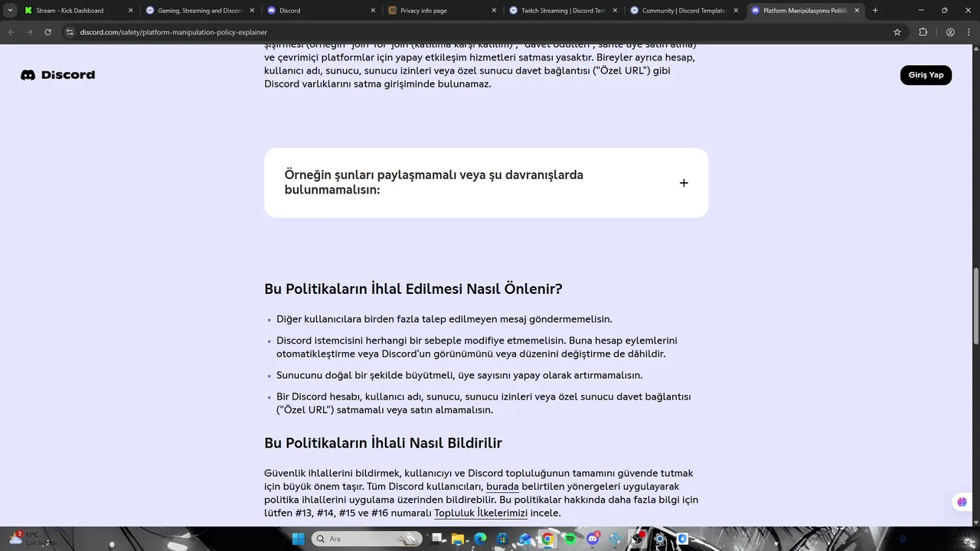
Task: Launch Microsoft Edge from the taskbar
Action: point(480,539)
